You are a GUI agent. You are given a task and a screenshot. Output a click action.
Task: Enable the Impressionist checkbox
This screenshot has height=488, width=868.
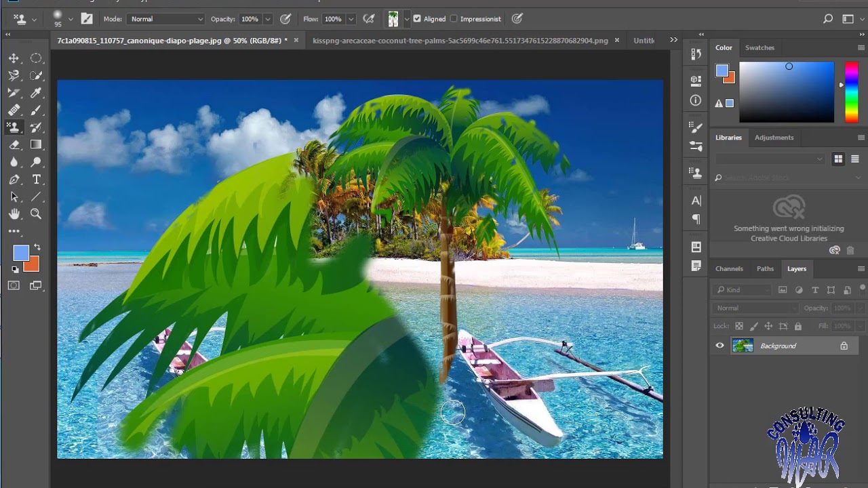click(x=454, y=19)
